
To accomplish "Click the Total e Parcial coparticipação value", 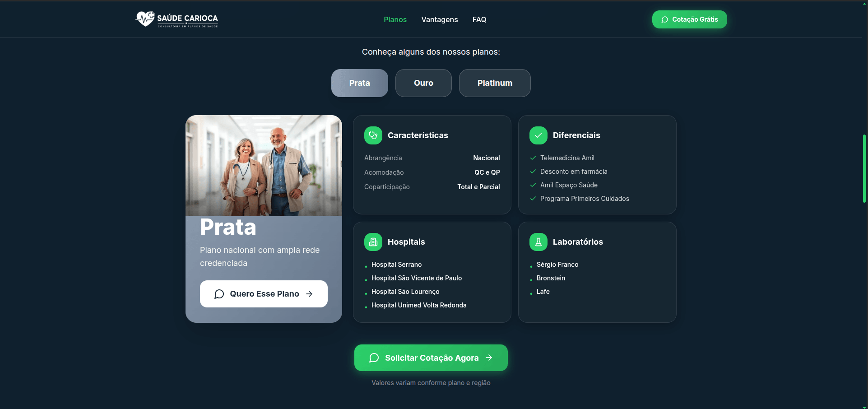I will pyautogui.click(x=478, y=187).
